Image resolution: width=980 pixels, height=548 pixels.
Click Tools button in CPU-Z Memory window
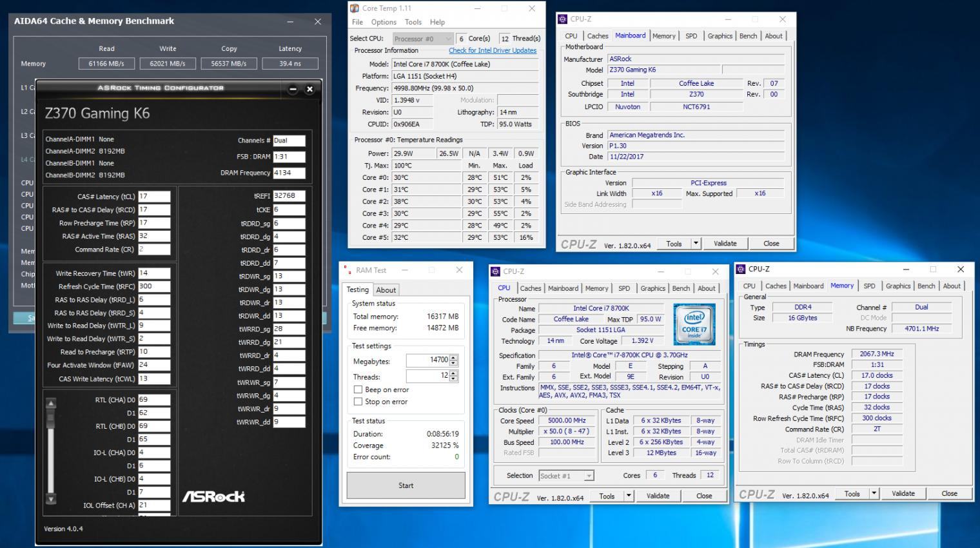[x=852, y=493]
